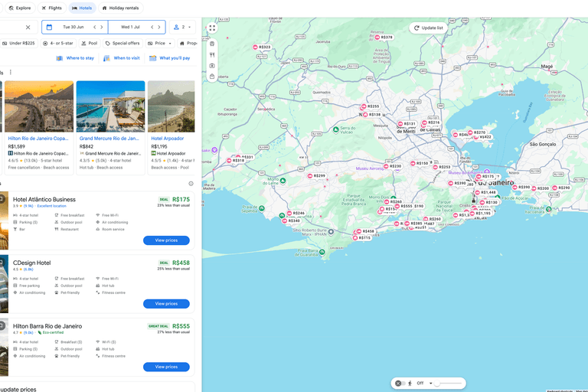The width and height of the screenshot is (588, 392).
Task: Click Update list button on the map
Action: pyautogui.click(x=429, y=28)
